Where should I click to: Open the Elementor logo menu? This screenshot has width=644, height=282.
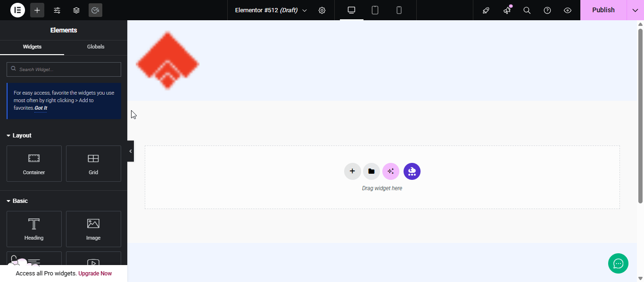17,10
